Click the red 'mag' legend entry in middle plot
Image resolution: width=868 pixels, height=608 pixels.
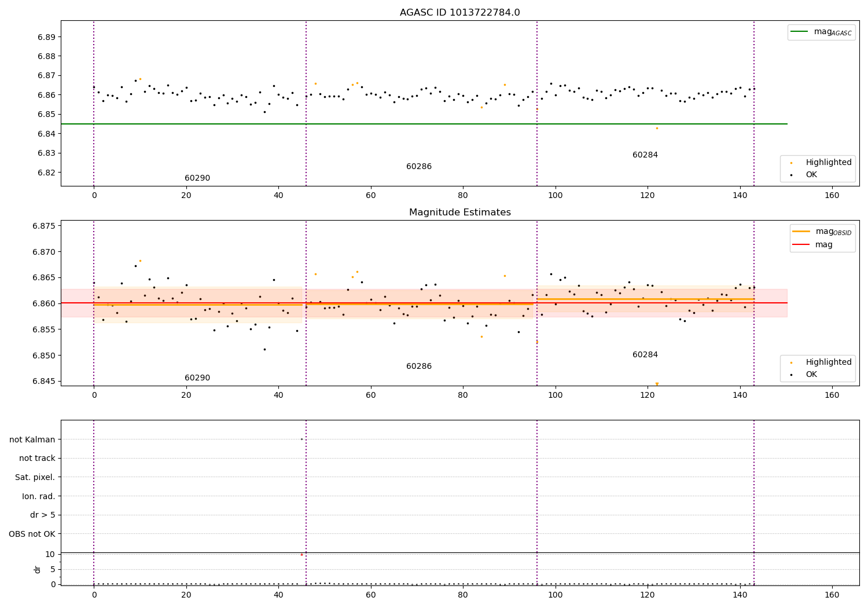(x=813, y=244)
